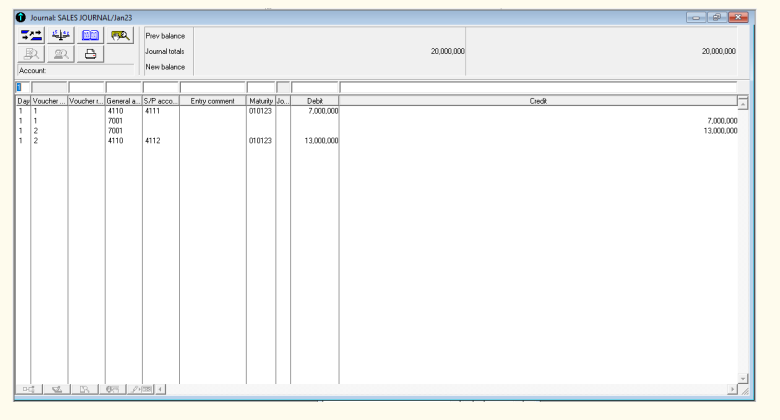The image size is (780, 420).
Task: Click the Debit column header
Action: coord(314,101)
